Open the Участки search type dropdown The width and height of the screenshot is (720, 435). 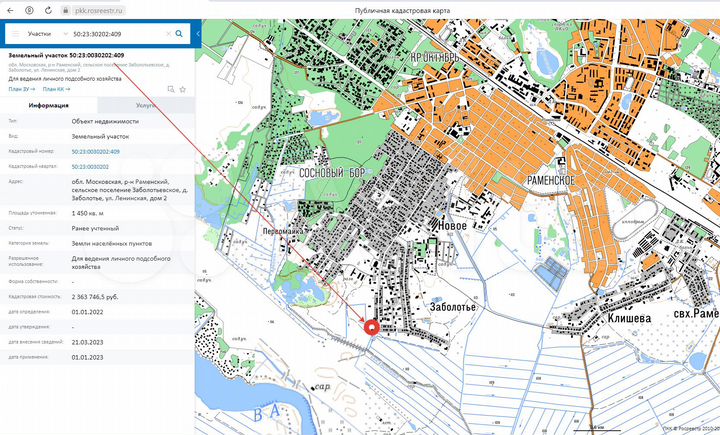[x=48, y=34]
